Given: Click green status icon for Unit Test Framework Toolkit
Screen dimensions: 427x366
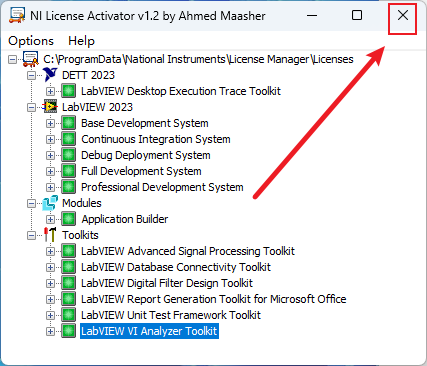Looking at the screenshot, I should (x=69, y=315).
